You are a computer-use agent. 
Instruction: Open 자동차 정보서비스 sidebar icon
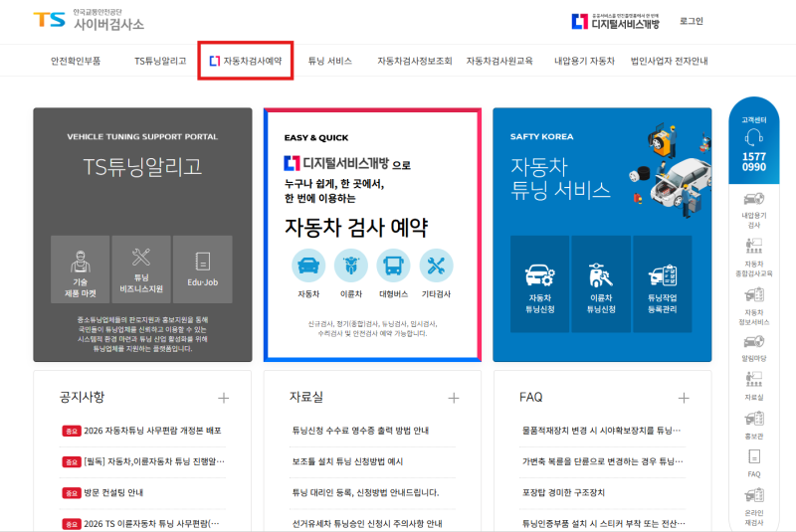point(754,294)
